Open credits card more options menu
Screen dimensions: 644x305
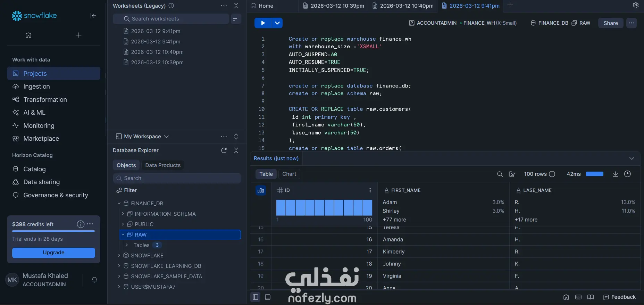[90, 224]
